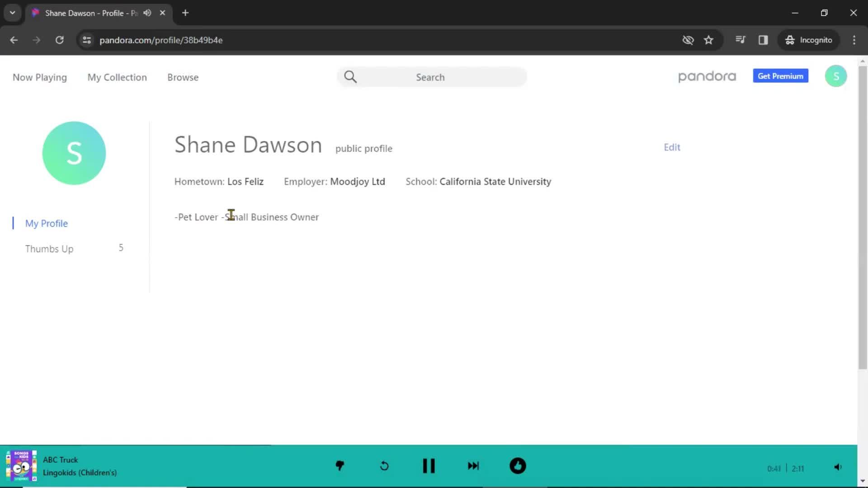Seek within the song progress bar

(x=429, y=445)
